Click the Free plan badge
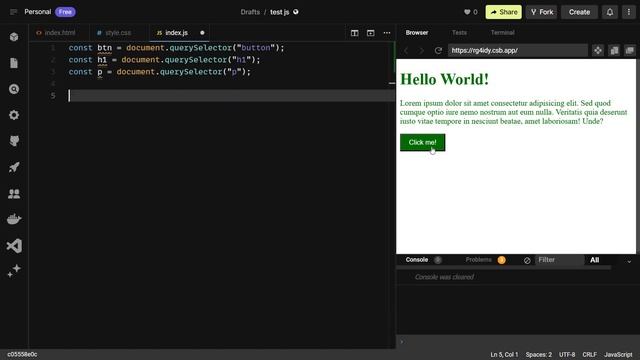The height and width of the screenshot is (360, 640). coord(65,12)
